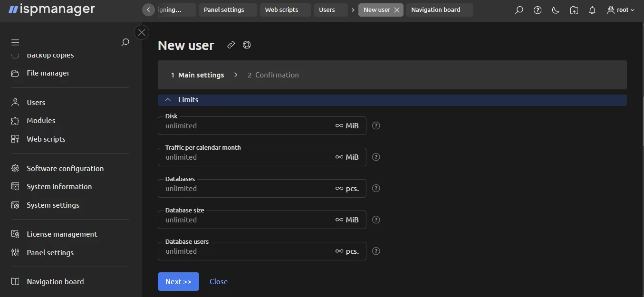Copy link using the chain icon beside New user

[x=231, y=45]
